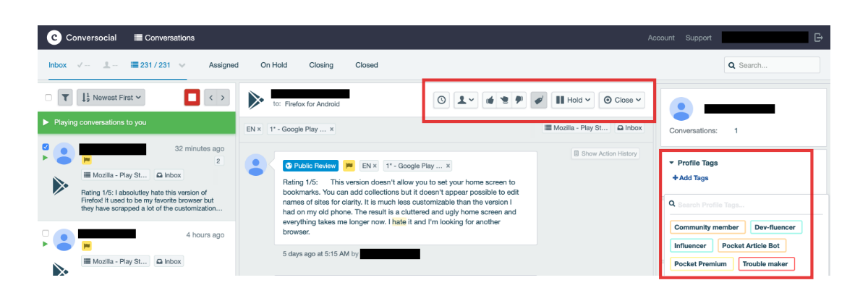The image size is (868, 301).
Task: Stop playing conversations with red stop button
Action: tap(192, 97)
